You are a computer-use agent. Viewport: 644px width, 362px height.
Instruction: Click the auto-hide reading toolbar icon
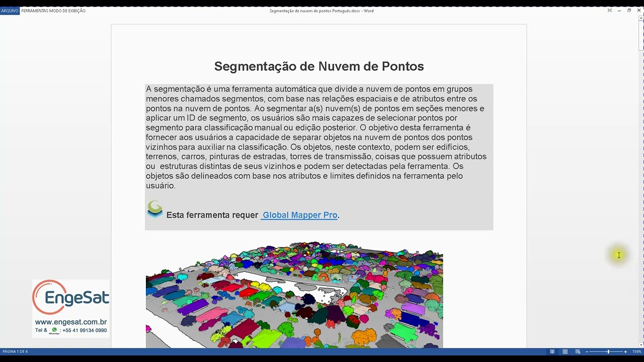[610, 11]
